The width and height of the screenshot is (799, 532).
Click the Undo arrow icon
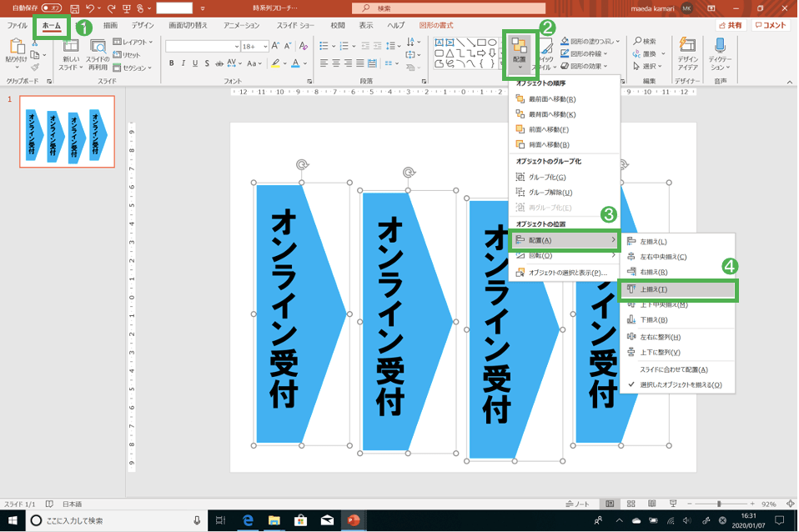(90, 8)
